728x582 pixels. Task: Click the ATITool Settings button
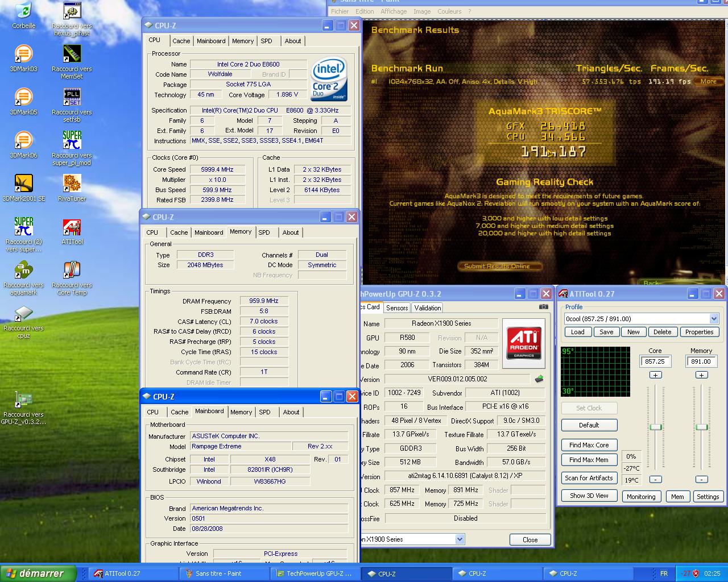pos(708,496)
